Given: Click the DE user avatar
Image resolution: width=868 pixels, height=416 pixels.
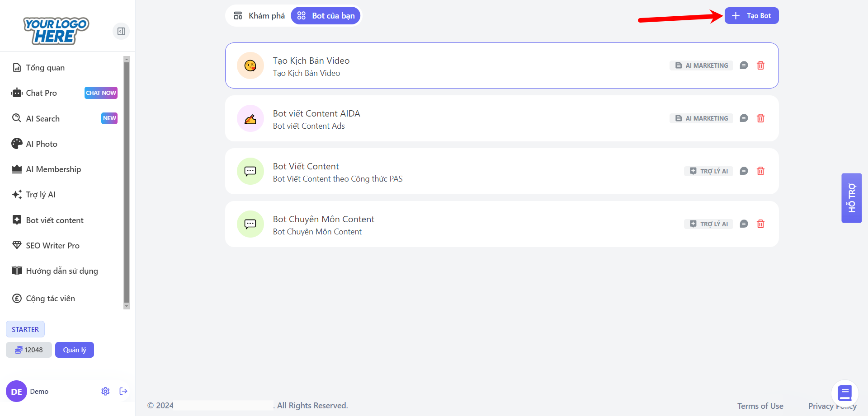Looking at the screenshot, I should tap(16, 391).
